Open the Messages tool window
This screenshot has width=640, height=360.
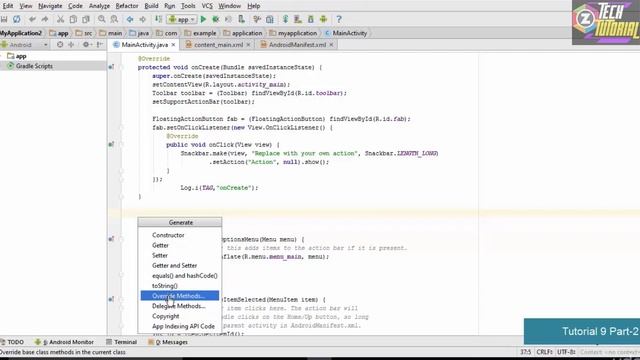(168, 342)
